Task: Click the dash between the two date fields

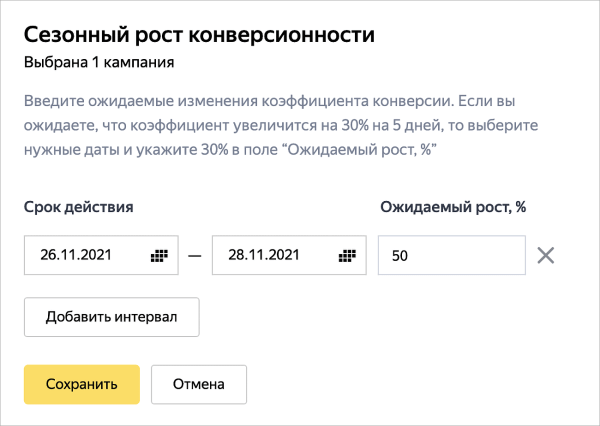Action: click(x=195, y=255)
